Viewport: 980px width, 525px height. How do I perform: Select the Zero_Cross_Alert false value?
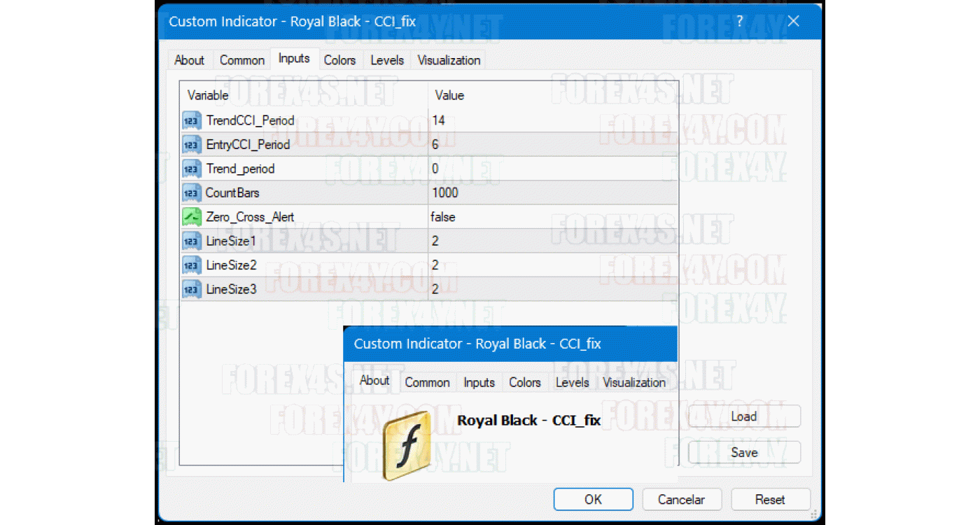click(x=444, y=217)
